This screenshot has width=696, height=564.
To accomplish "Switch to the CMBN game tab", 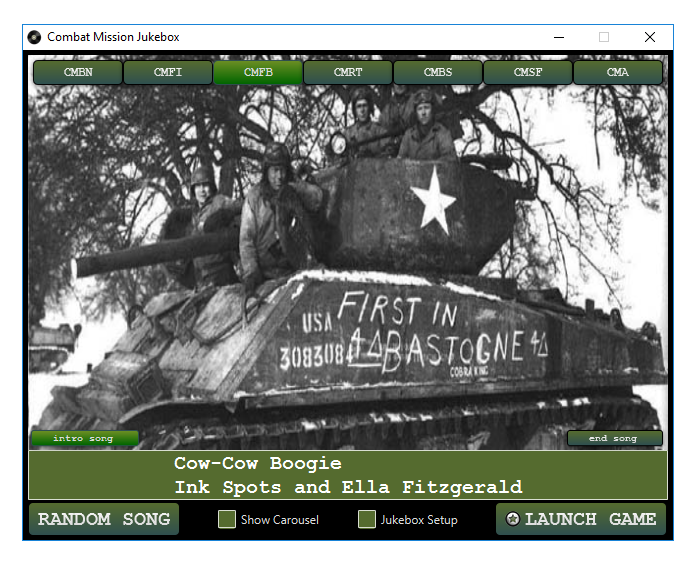I will (x=78, y=72).
